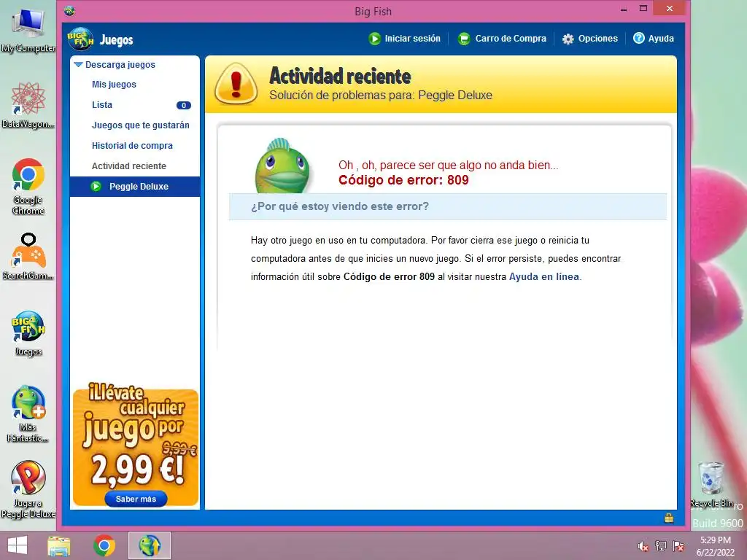Viewport: 747px width, 560px height.
Task: Click the Action Center flag icon
Action: pos(678,546)
